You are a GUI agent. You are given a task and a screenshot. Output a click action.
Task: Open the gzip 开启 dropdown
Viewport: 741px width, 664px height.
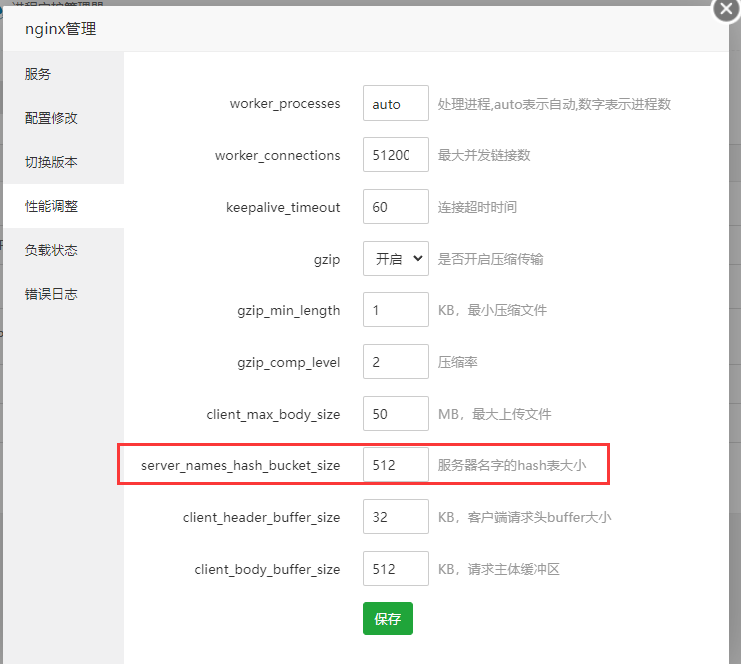pos(396,259)
